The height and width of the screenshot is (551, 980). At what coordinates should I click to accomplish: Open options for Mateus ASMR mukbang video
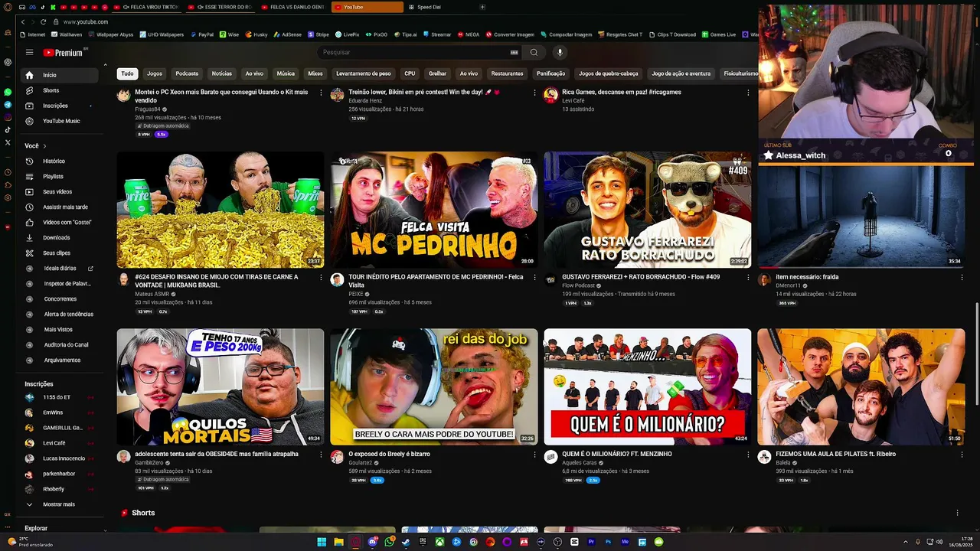click(321, 277)
